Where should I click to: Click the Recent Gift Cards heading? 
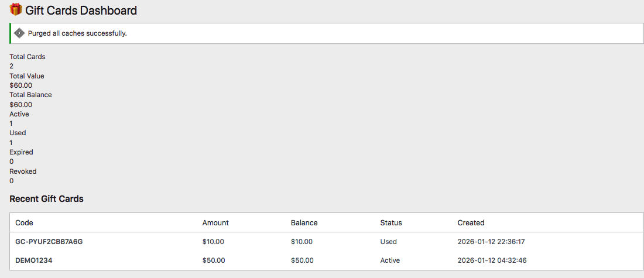point(46,199)
